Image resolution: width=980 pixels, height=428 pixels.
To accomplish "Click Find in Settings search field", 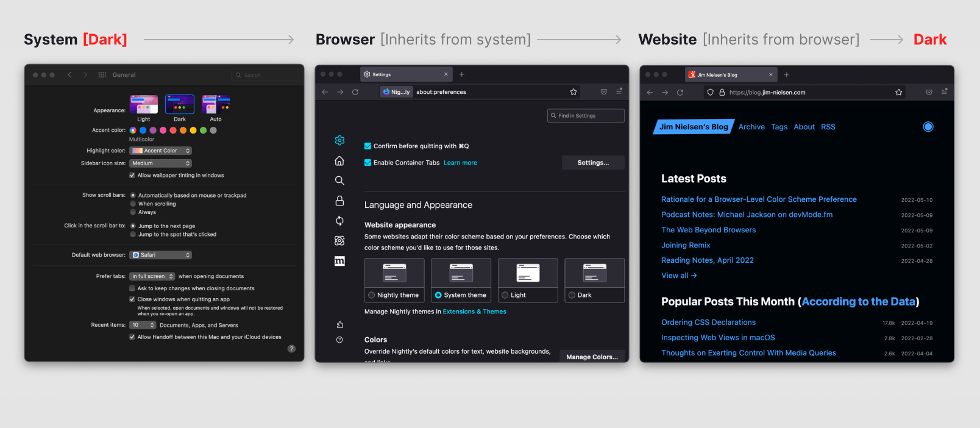I will [586, 116].
